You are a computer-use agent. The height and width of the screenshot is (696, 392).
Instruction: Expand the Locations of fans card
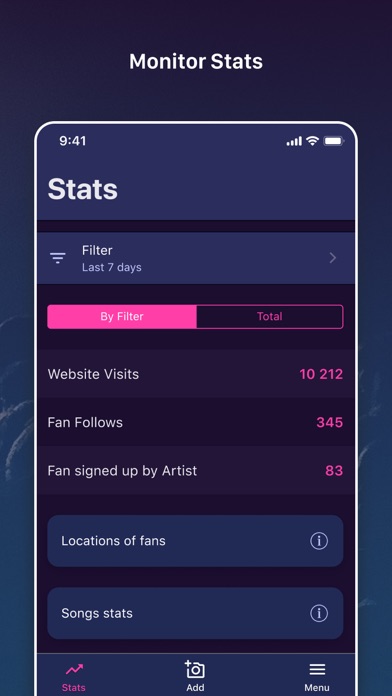click(195, 541)
